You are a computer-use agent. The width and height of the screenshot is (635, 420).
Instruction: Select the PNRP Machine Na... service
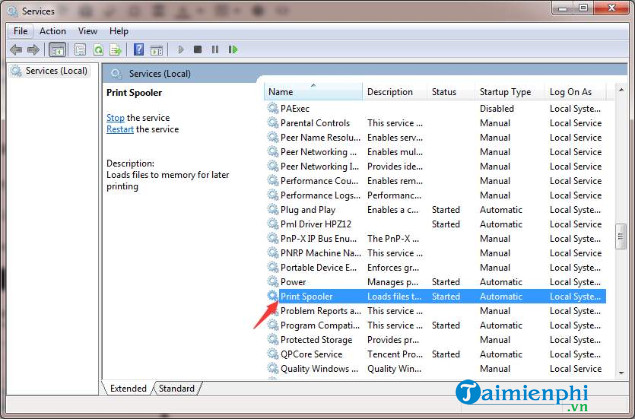(x=435, y=253)
